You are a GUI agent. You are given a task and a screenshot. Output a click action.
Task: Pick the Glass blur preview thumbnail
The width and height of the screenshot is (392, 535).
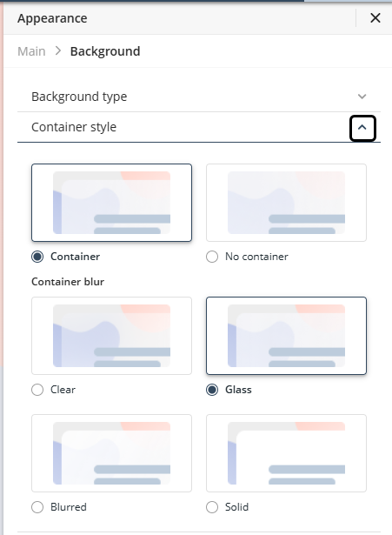click(286, 336)
